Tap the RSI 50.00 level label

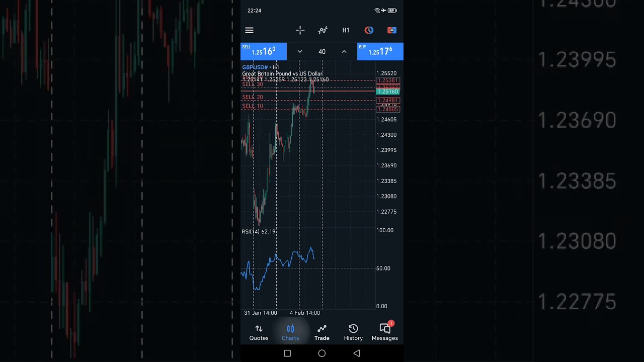383,268
